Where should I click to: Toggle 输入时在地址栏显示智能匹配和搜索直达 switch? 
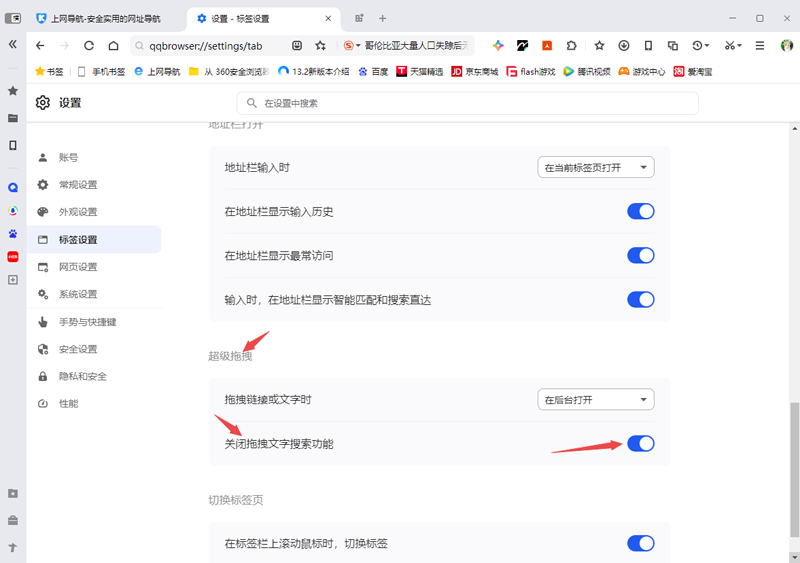click(640, 300)
